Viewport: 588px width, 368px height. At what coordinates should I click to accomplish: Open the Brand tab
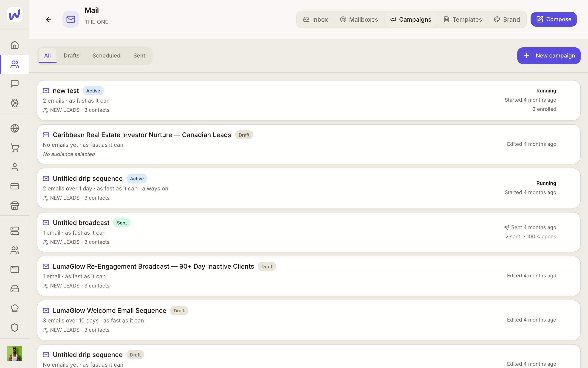pyautogui.click(x=507, y=20)
